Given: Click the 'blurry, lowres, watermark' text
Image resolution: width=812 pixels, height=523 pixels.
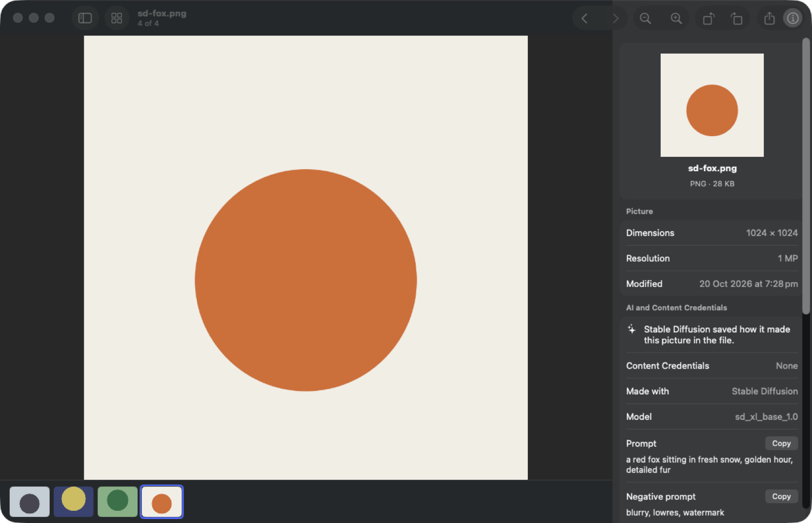Looking at the screenshot, I should click(x=675, y=512).
